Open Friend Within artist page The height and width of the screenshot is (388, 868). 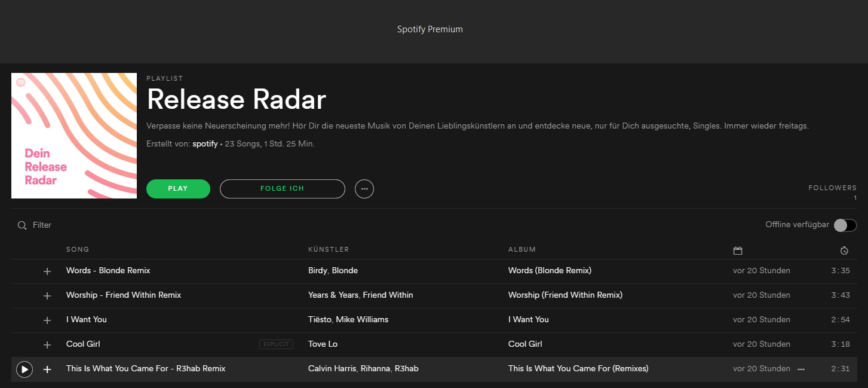pyautogui.click(x=388, y=295)
